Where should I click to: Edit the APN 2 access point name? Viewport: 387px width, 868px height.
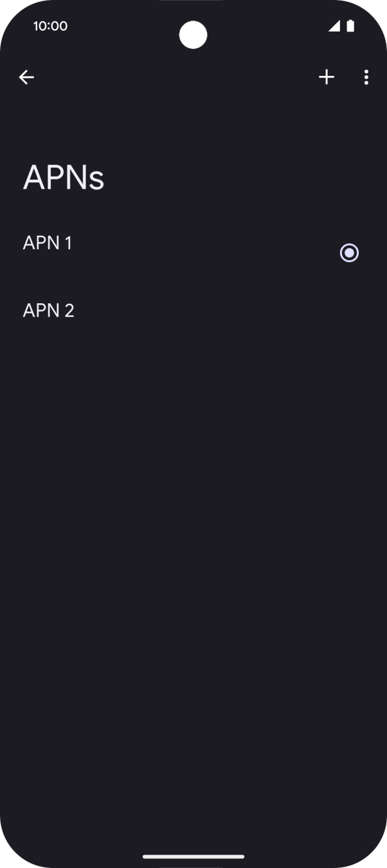click(49, 311)
